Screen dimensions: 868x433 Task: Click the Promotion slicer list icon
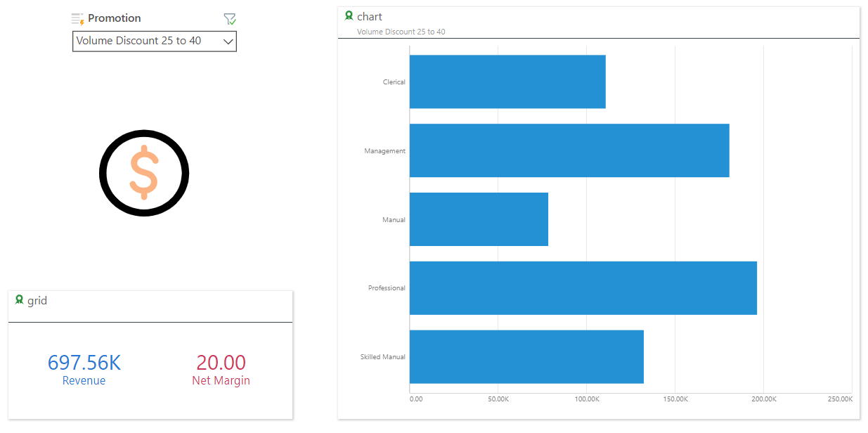click(78, 19)
